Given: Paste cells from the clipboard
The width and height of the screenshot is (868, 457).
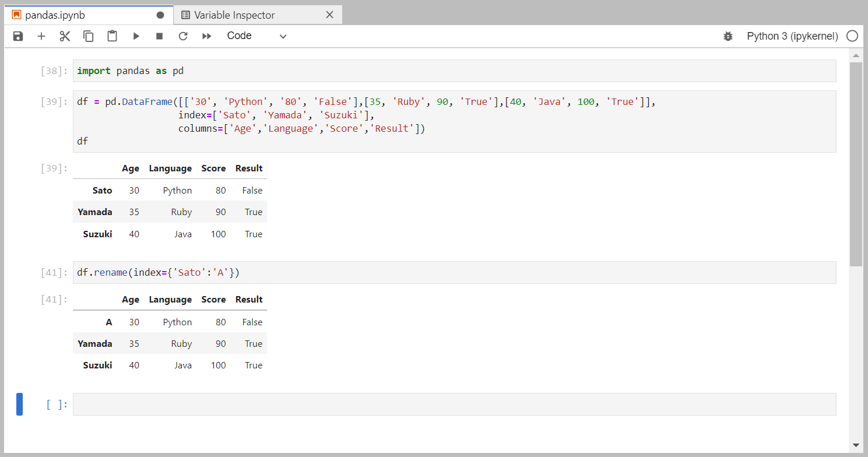Looking at the screenshot, I should point(112,36).
